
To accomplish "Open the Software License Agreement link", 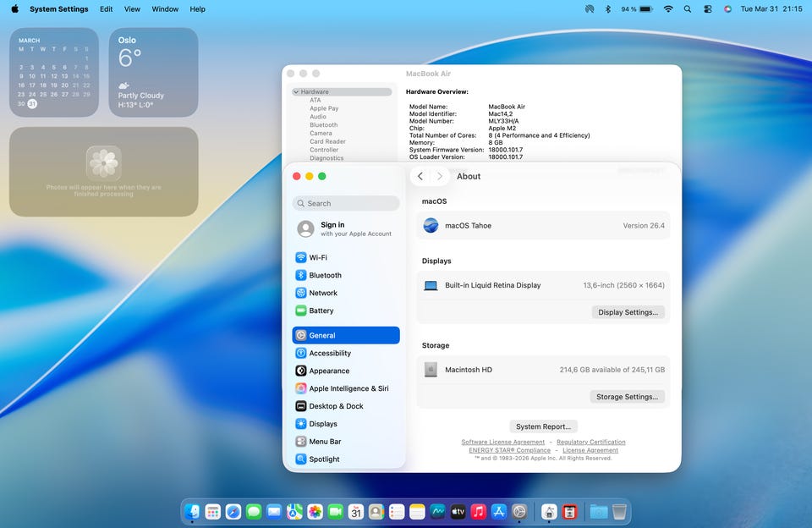I will coord(502,443).
